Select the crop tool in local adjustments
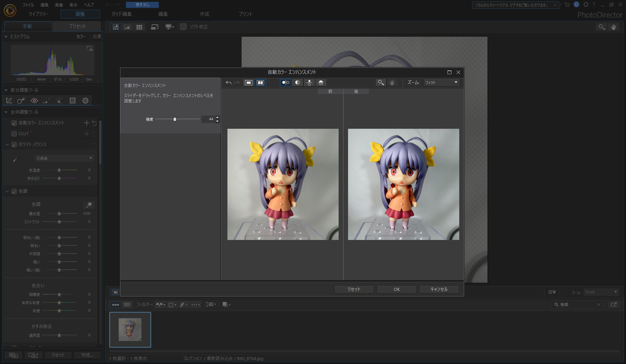626x364 pixels. (x=9, y=100)
